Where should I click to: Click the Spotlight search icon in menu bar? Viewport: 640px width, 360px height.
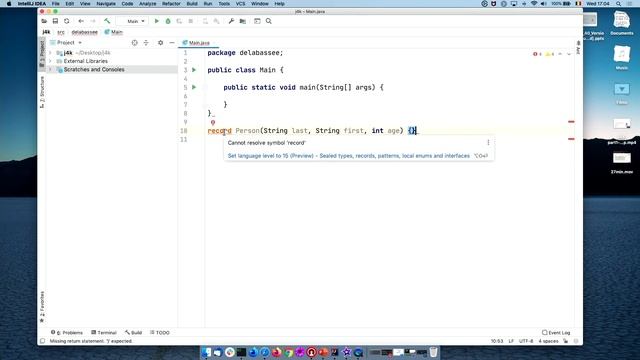pos(619,4)
